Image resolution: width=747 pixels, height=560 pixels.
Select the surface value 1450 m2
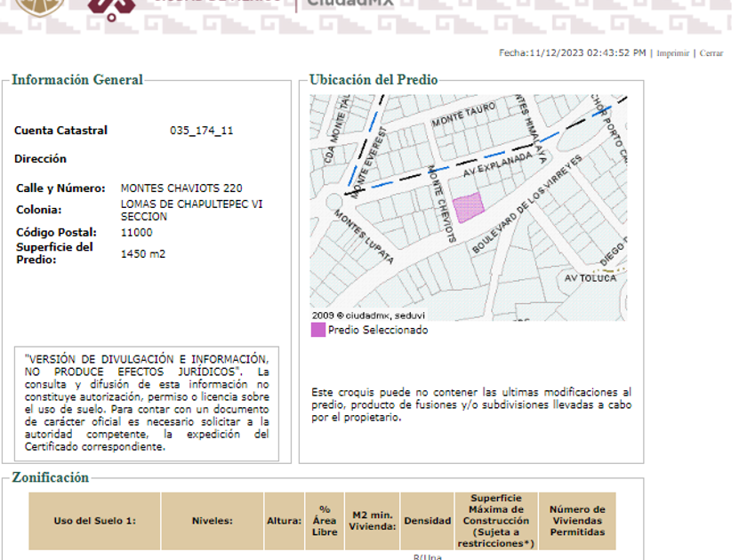pyautogui.click(x=143, y=254)
